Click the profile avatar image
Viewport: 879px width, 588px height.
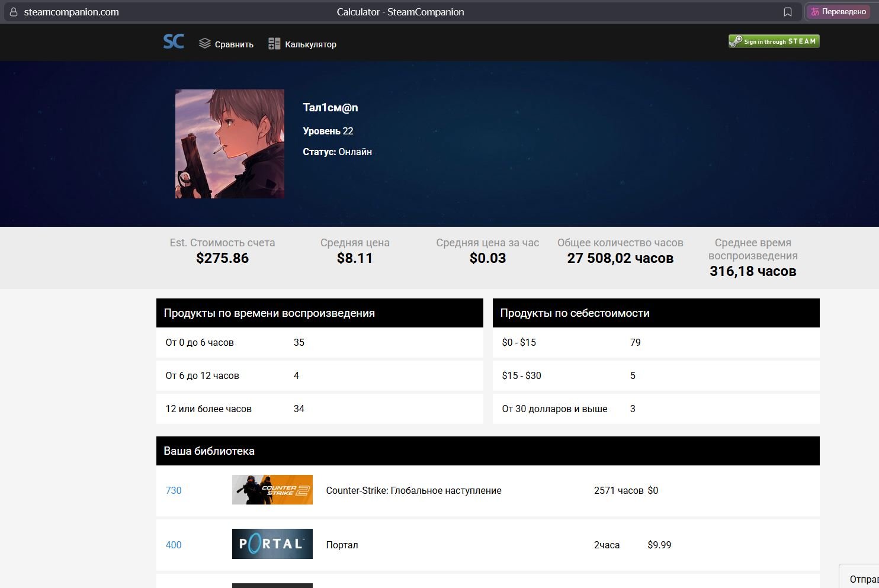[230, 144]
